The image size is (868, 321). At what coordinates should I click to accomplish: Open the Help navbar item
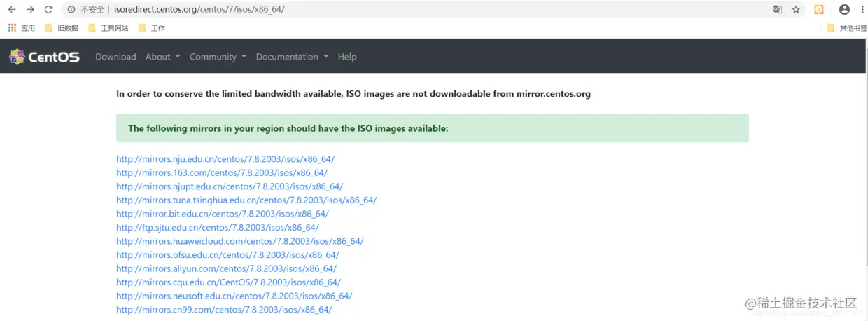click(x=347, y=57)
